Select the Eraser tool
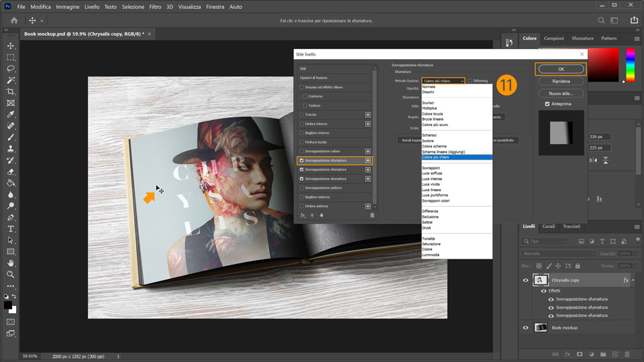The image size is (644, 362). pos(11,172)
